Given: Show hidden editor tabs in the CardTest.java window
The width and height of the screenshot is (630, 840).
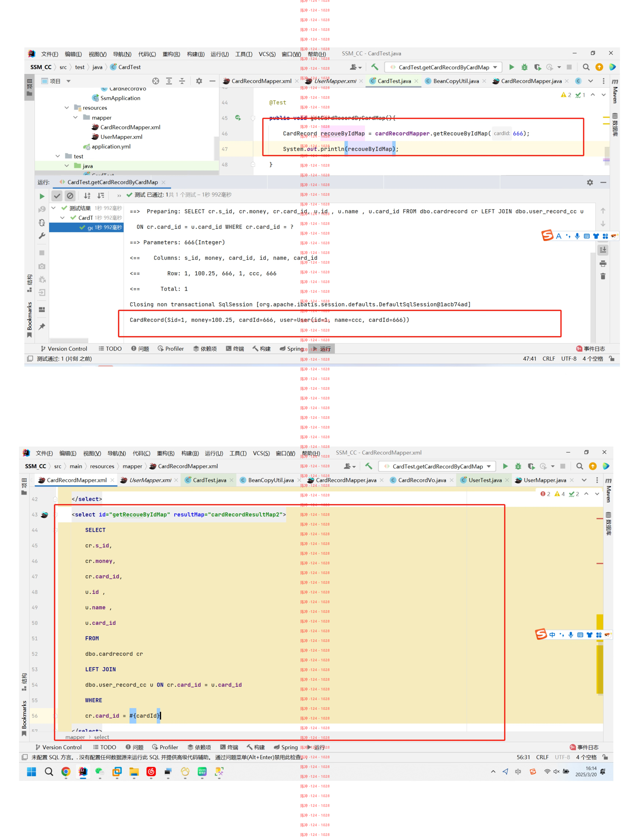Looking at the screenshot, I should click(x=590, y=81).
